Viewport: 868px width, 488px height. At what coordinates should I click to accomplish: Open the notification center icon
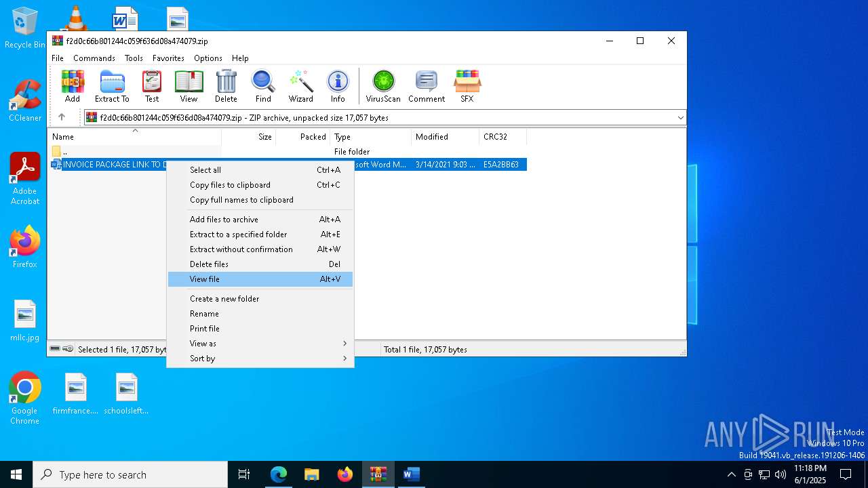[x=846, y=474]
